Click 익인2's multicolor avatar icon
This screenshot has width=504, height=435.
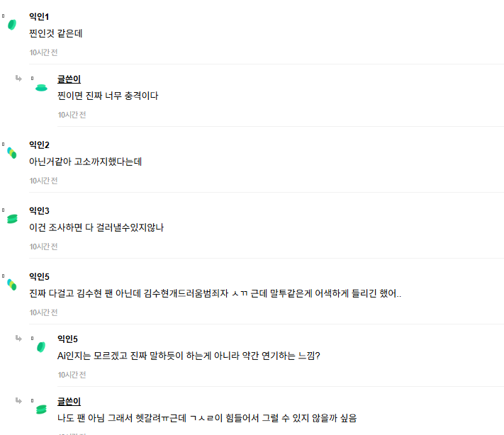12,153
